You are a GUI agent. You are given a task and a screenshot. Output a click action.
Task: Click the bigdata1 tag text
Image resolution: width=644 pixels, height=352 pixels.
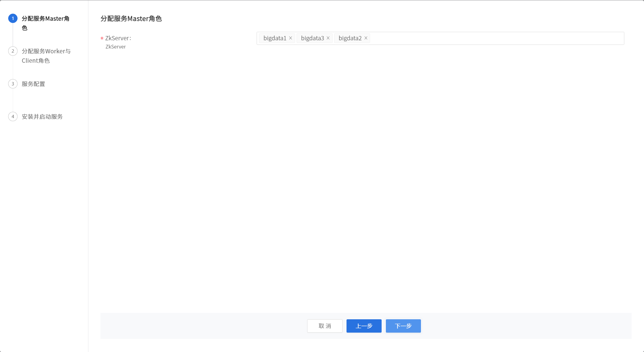[275, 38]
